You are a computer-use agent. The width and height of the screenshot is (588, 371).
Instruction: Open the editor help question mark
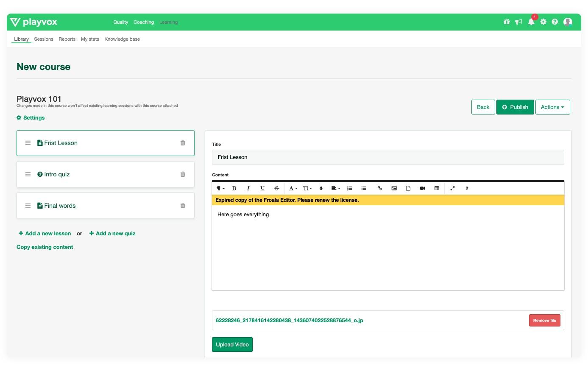coord(467,188)
